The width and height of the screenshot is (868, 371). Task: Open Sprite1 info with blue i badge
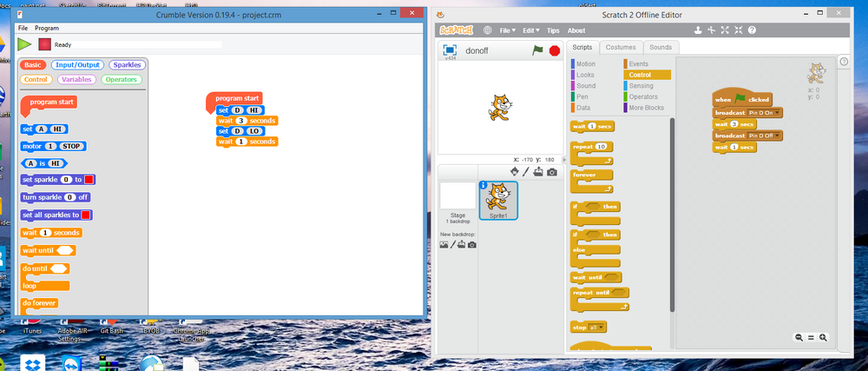(483, 186)
